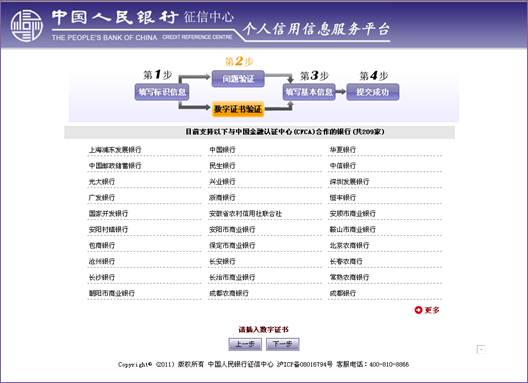Viewport: 528px width, 383px height.
Task: Click the copyright footer with hotline 400-810-8866
Action: [x=263, y=364]
